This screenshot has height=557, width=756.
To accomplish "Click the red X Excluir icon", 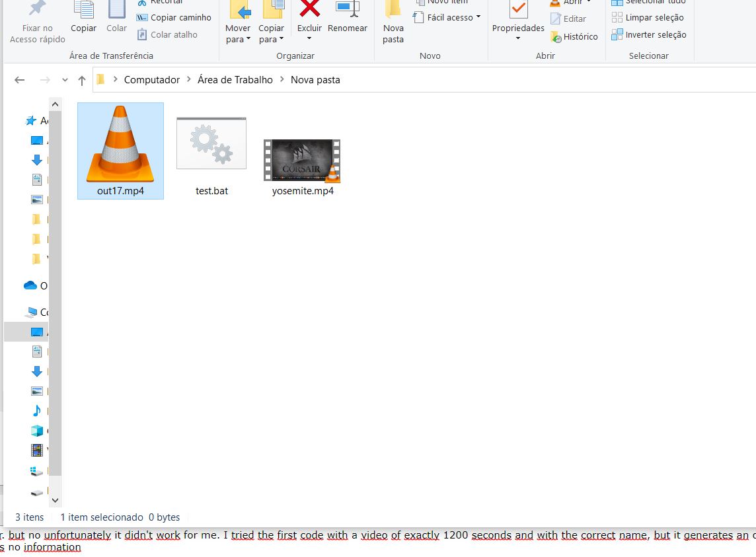I will point(309,9).
